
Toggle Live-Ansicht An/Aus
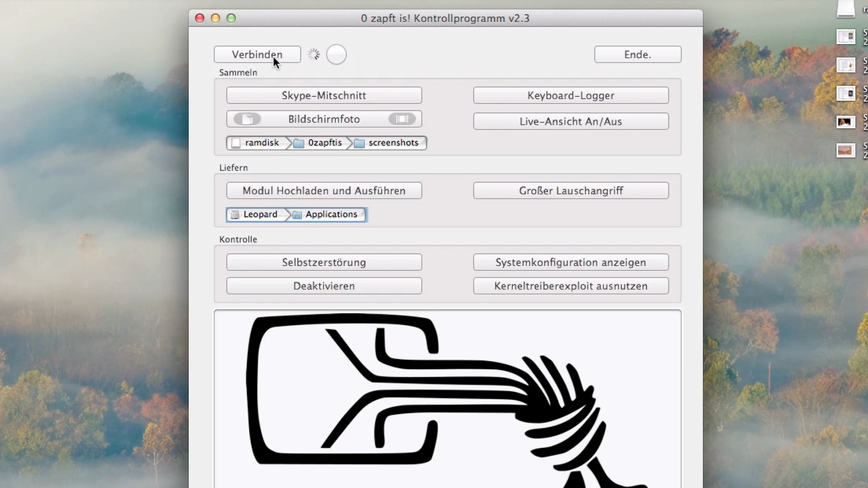coord(571,121)
